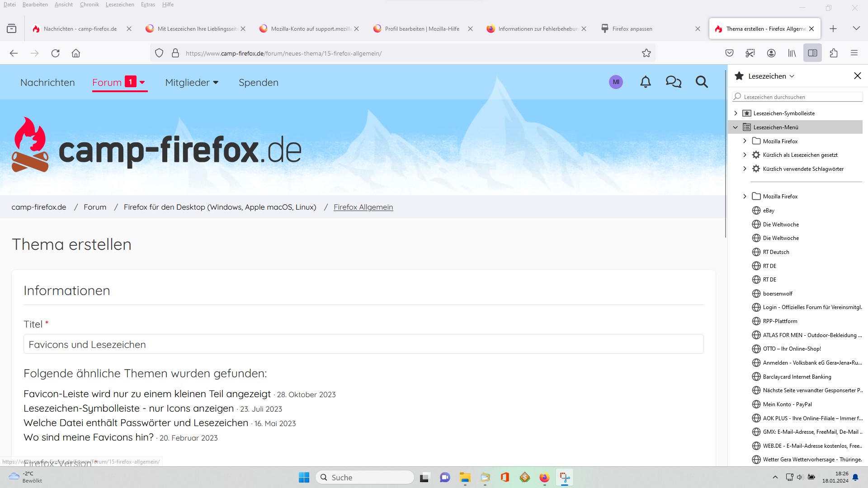
Task: Toggle the sidebar view button in the toolbar
Action: coord(812,53)
